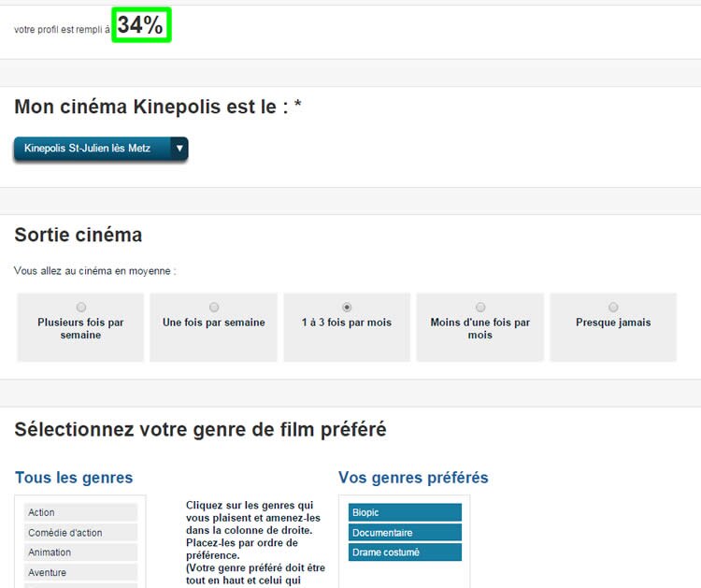Choose the Animation genre item

point(80,552)
